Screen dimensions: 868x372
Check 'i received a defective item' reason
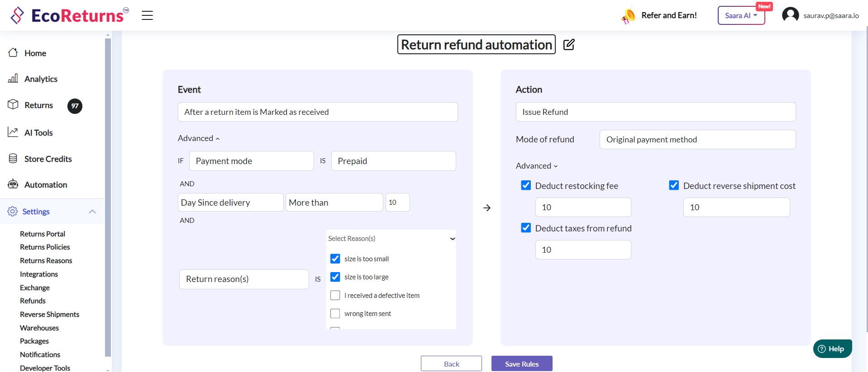point(335,295)
